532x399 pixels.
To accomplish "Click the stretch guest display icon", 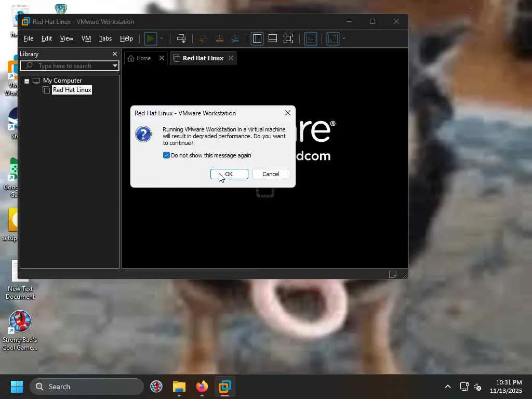I will click(x=333, y=38).
